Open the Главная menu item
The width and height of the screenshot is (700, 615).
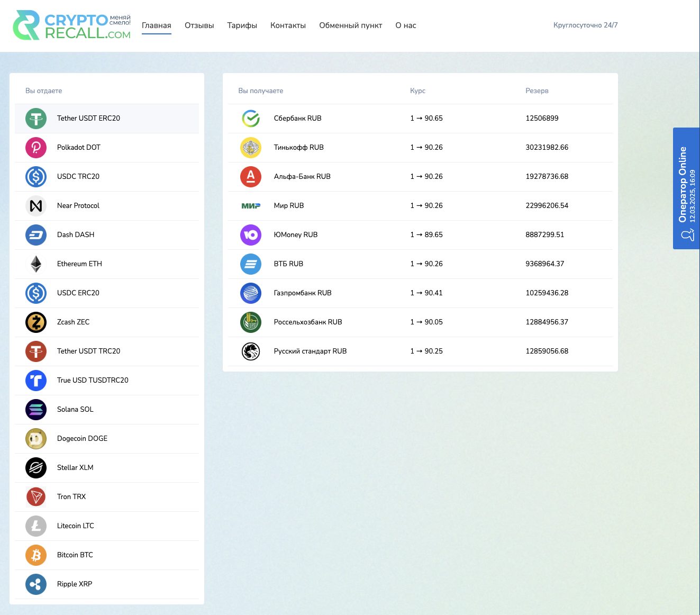(x=157, y=25)
